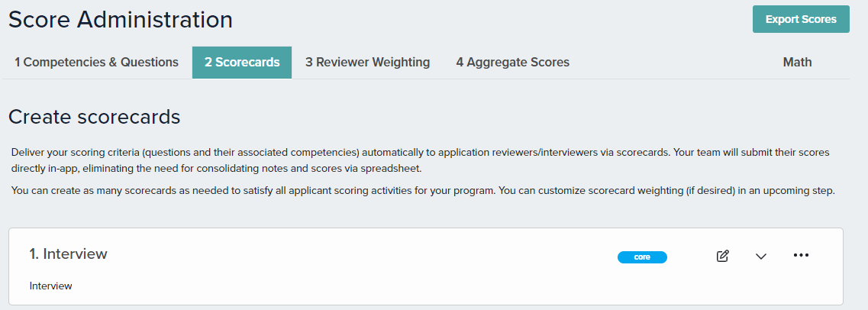This screenshot has height=310, width=868.
Task: Open the Math tab
Action: pos(797,62)
